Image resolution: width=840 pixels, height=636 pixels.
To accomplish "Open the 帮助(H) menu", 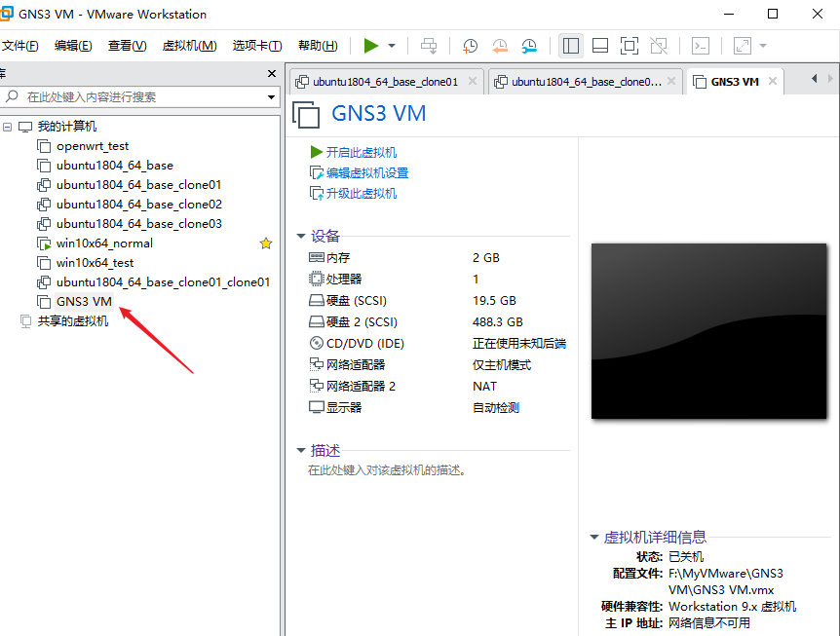I will 318,46.
